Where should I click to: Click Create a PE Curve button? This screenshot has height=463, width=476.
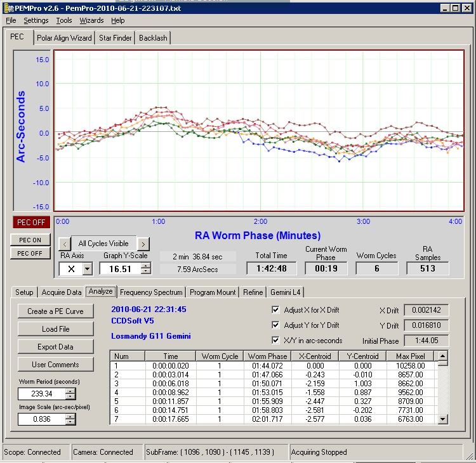56,311
